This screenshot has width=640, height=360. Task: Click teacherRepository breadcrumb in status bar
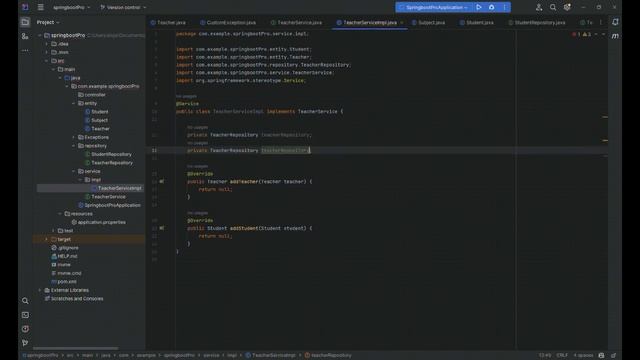328,356
